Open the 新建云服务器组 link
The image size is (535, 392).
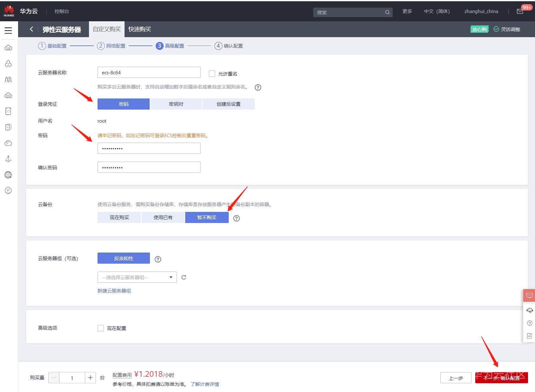point(114,291)
